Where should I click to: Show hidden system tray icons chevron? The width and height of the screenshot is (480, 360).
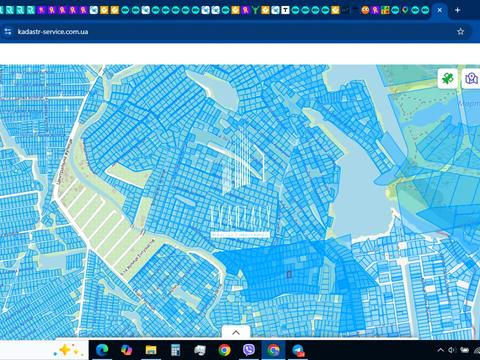(441, 350)
